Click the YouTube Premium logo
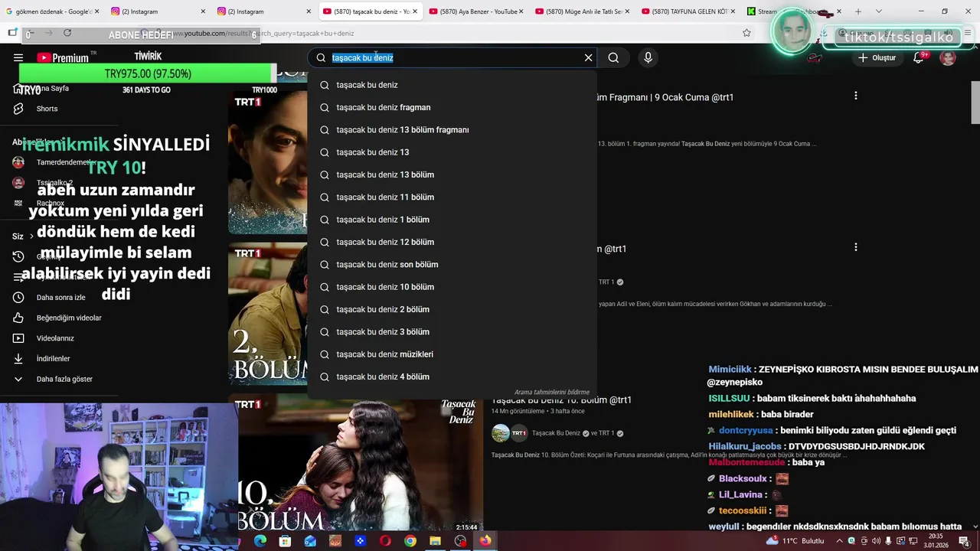This screenshot has height=551, width=980. click(x=63, y=57)
